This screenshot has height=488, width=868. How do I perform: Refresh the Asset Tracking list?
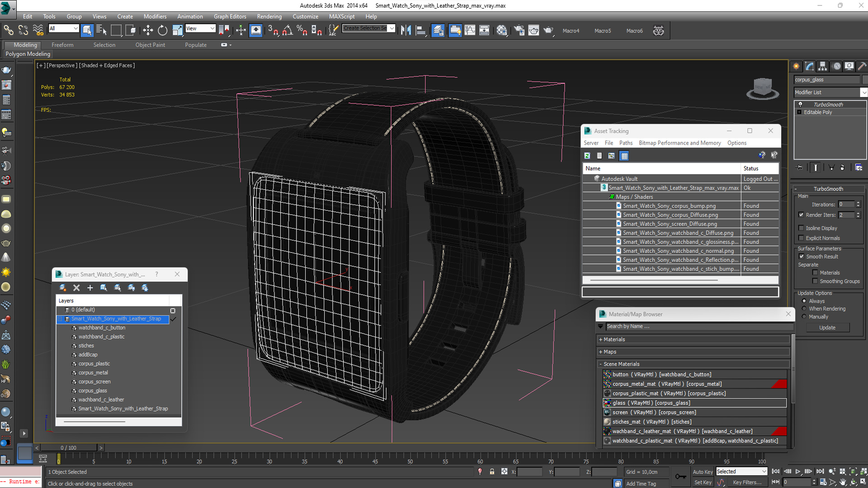click(x=587, y=156)
